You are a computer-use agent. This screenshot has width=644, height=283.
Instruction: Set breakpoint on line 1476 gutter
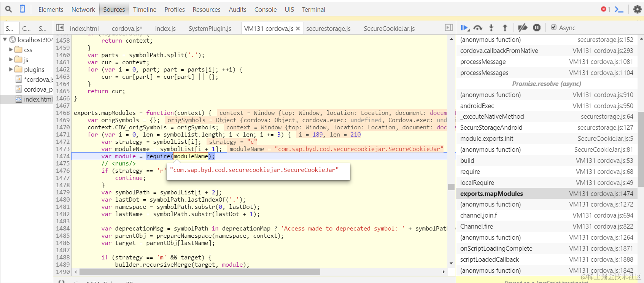pos(63,170)
